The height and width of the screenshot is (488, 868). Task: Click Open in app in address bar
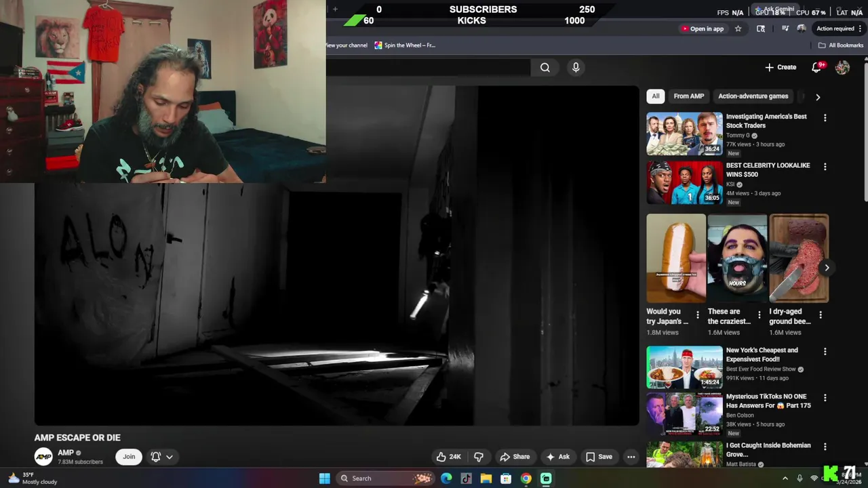703,28
